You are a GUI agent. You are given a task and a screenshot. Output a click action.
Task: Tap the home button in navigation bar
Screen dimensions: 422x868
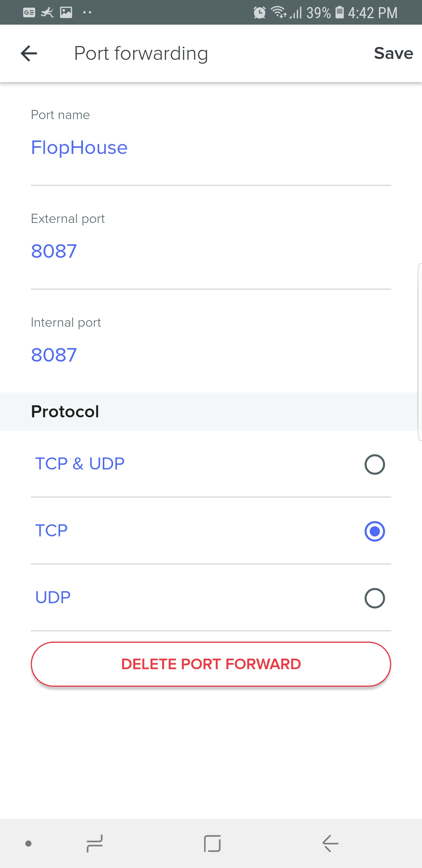[x=212, y=843]
